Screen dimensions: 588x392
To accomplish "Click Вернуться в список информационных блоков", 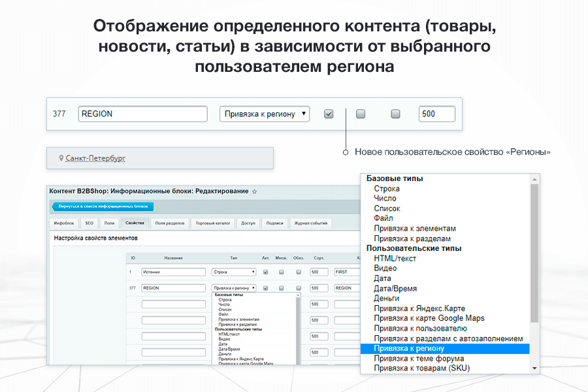I will click(x=103, y=206).
